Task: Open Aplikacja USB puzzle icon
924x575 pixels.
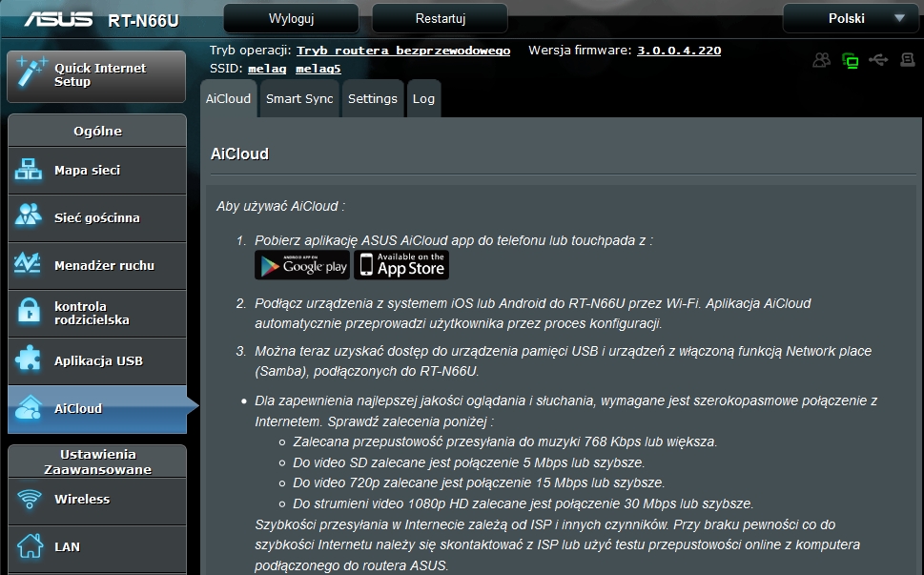Action: tap(29, 359)
